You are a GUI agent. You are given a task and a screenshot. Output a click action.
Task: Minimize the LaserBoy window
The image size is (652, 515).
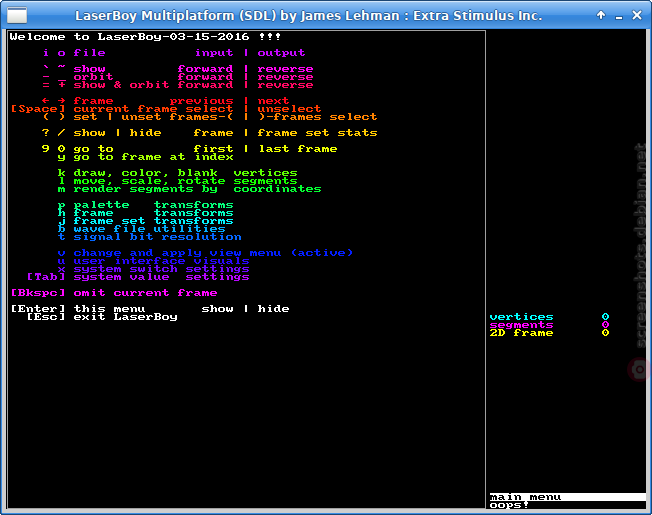(x=619, y=17)
